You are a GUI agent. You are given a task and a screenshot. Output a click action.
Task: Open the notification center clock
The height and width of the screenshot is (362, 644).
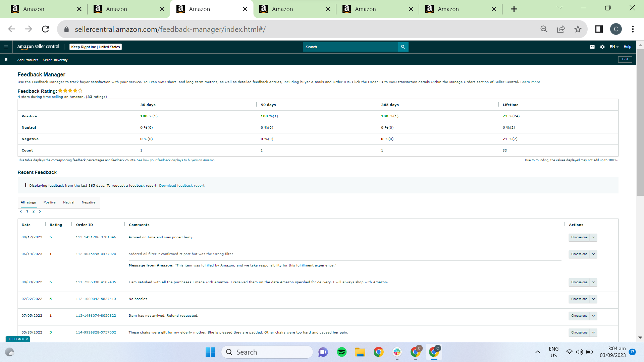[x=613, y=352]
